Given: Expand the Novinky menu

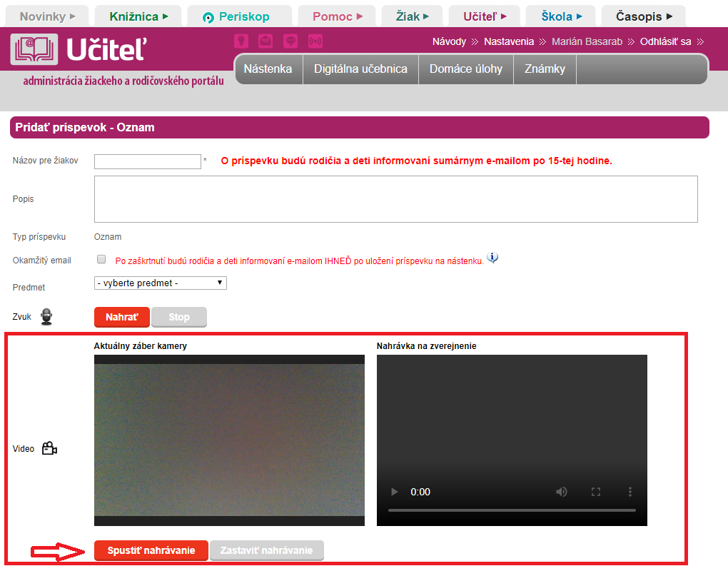Looking at the screenshot, I should [47, 16].
